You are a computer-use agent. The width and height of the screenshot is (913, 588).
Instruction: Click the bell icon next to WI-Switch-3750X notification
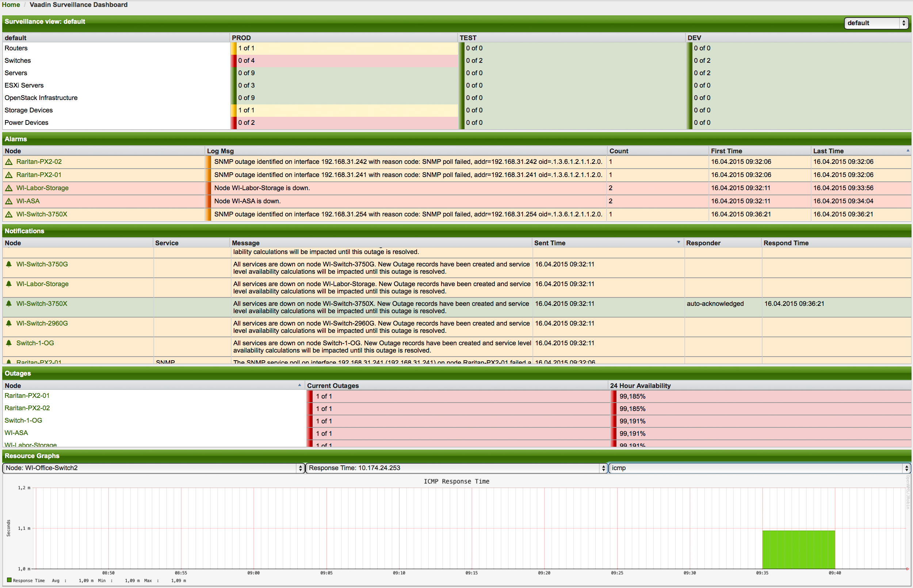coord(9,304)
